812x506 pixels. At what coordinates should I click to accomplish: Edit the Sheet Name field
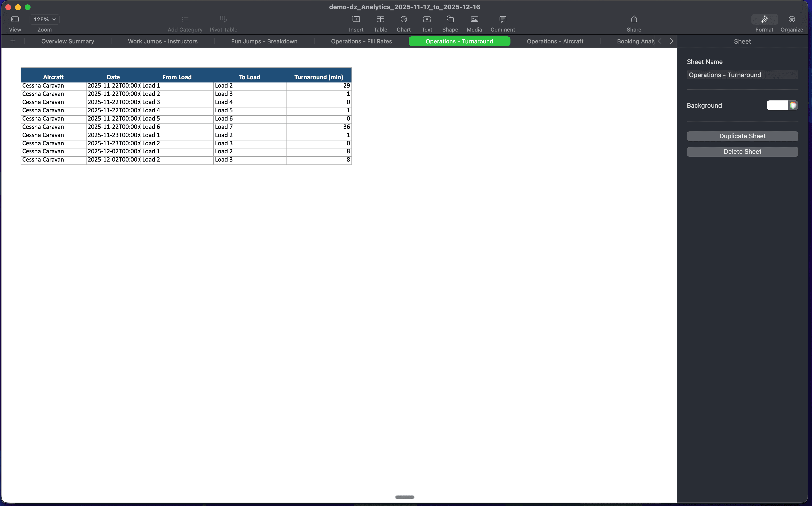[742, 75]
